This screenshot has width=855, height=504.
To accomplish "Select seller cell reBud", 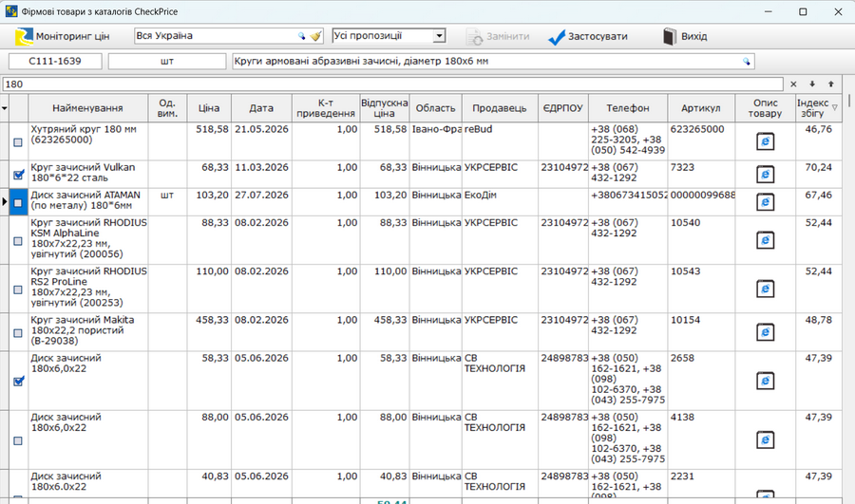I will pyautogui.click(x=500, y=141).
